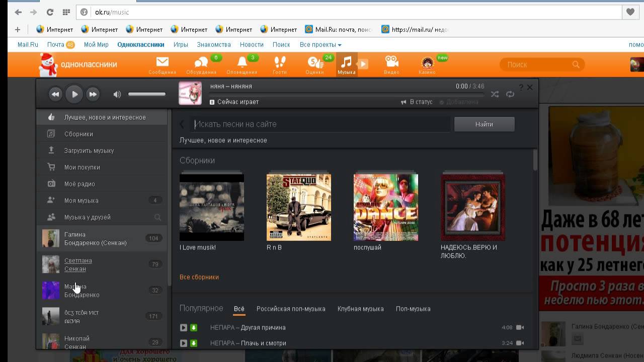Open Марина Бондаренко's music
Viewport: 644px width, 362px height.
(x=102, y=291)
